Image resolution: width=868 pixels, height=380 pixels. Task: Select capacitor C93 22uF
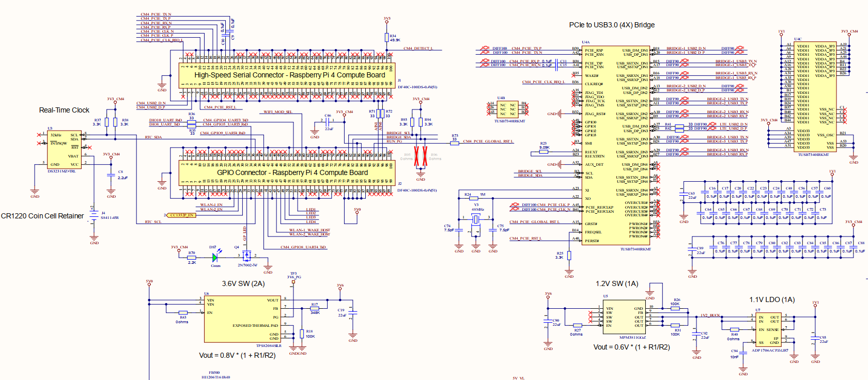(x=815, y=339)
